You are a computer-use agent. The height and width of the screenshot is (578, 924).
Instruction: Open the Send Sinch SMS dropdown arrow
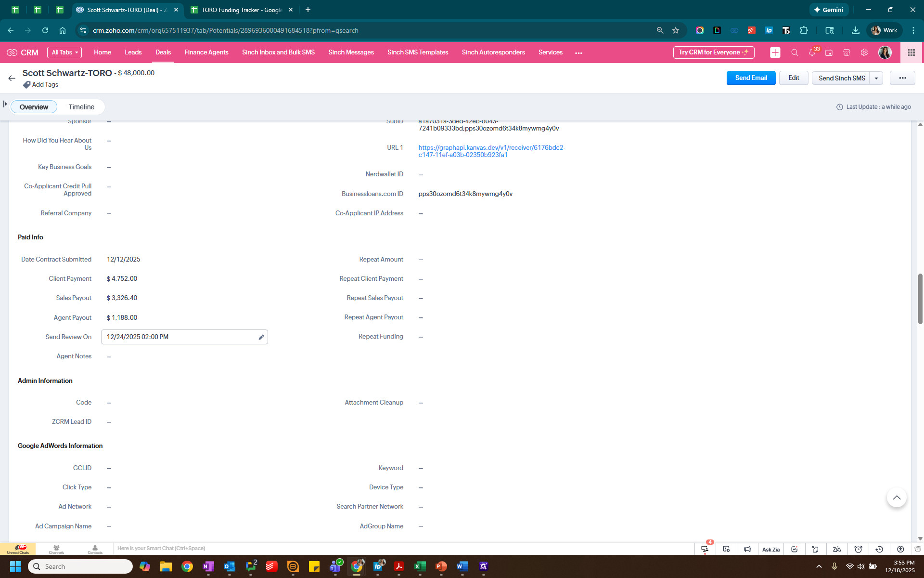coord(876,78)
